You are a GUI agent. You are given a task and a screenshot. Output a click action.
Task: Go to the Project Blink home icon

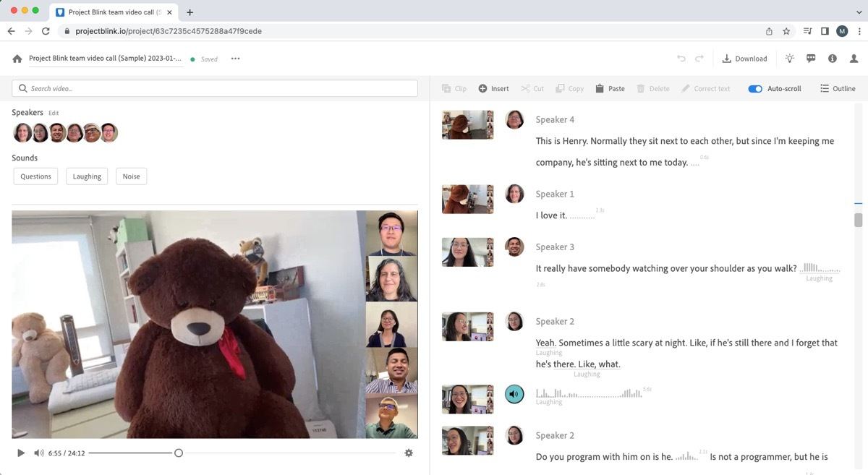tap(17, 59)
